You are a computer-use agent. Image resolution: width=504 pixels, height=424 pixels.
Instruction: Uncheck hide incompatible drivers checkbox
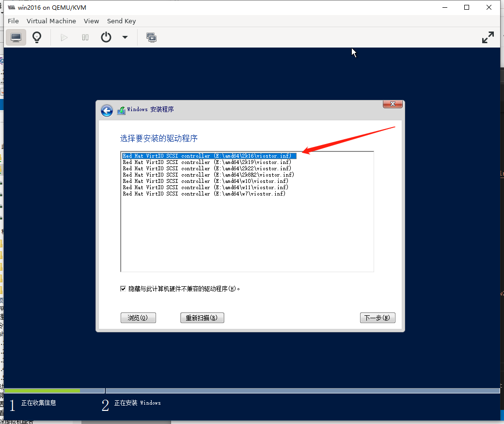point(123,289)
